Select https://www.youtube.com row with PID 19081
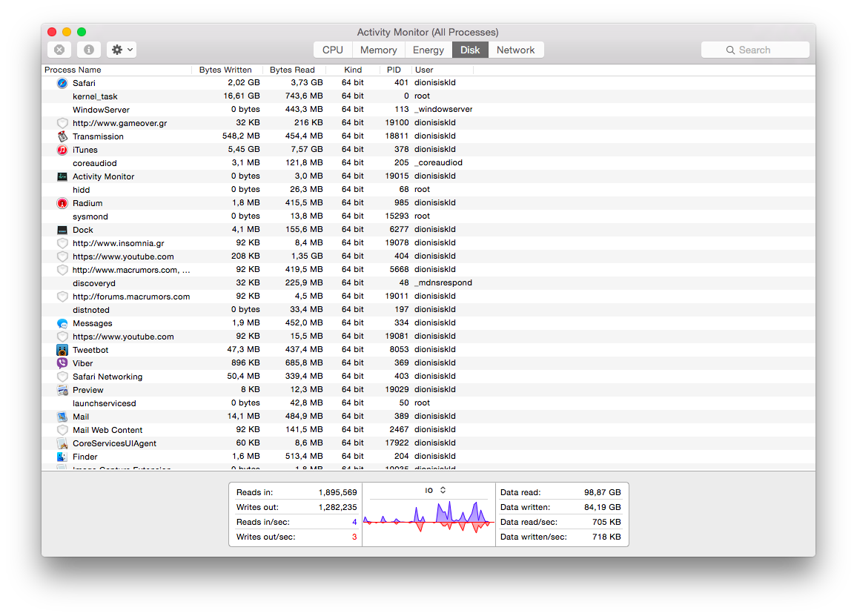This screenshot has height=616, width=857. (428, 337)
